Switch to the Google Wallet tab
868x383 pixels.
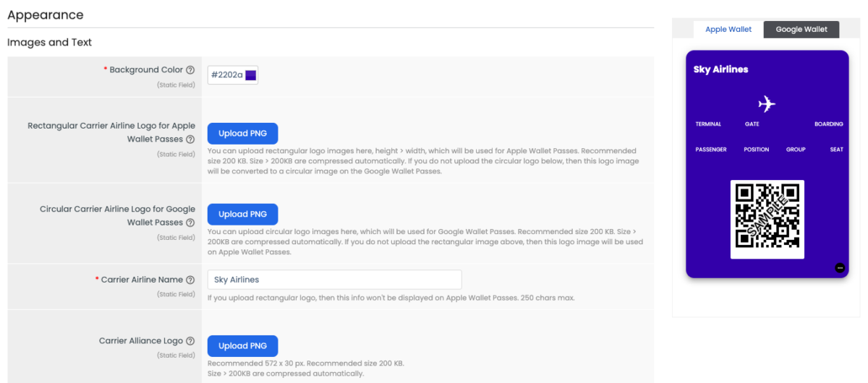coord(801,30)
